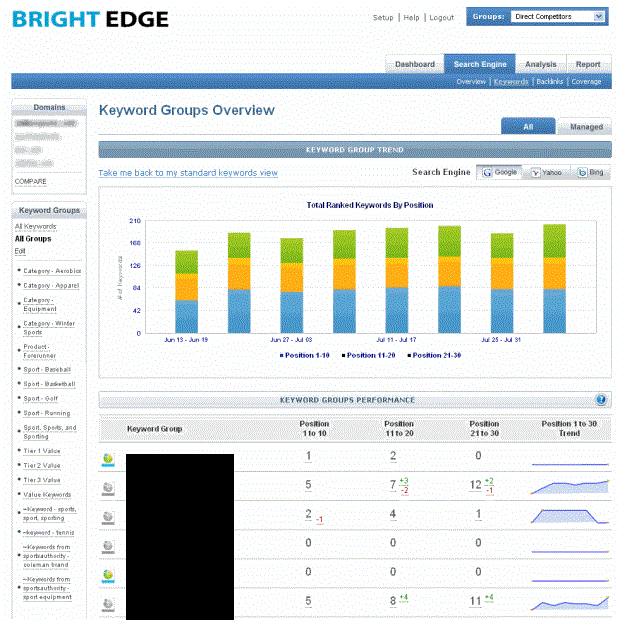Viewport: 620px width, 620px height.
Task: Click the Position 11-20 legend swatch
Action: 343,355
